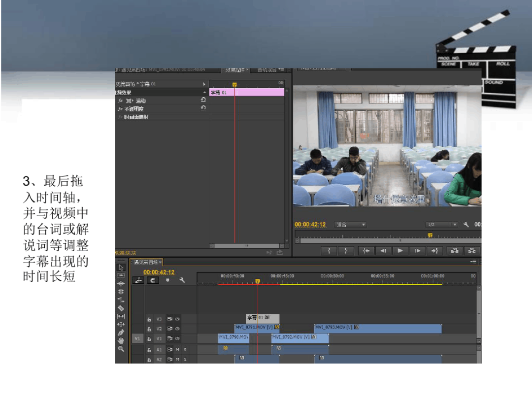Mute audio track A1
This screenshot has height=399, width=532.
coord(177,349)
